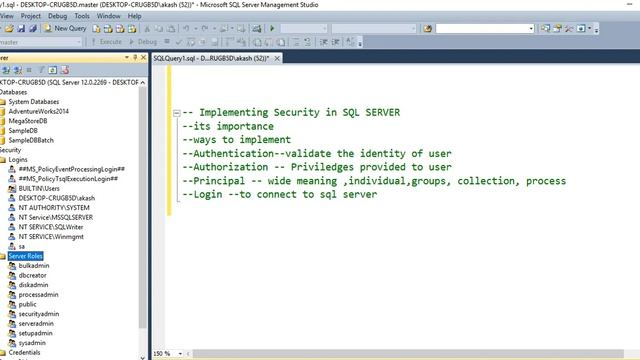
Task: Click the green Start debugging play icon
Action: [x=272, y=29]
